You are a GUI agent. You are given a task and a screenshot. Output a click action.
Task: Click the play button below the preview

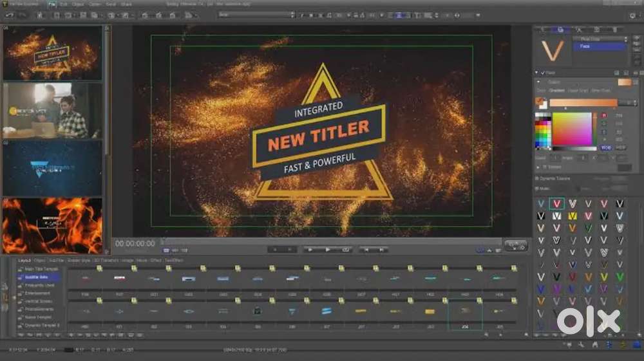(327, 249)
